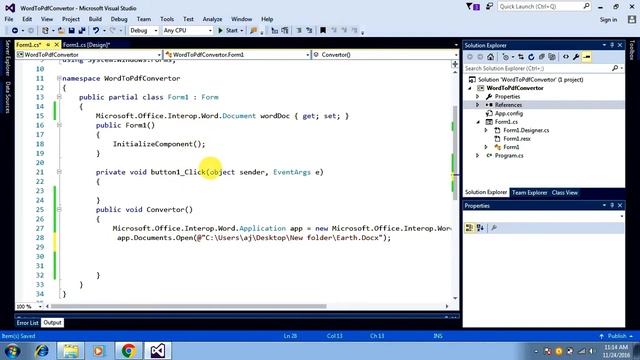Image resolution: width=640 pixels, height=360 pixels.
Task: Save the current file with Save icon
Action: [x=71, y=31]
